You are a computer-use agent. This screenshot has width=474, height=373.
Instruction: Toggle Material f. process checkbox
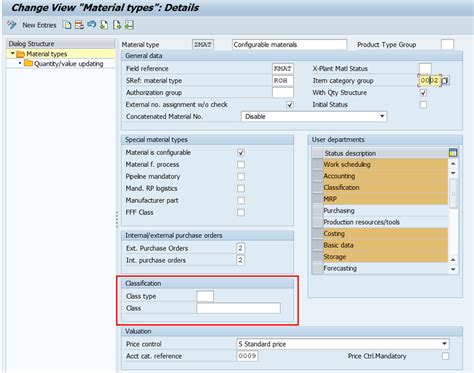(x=241, y=165)
